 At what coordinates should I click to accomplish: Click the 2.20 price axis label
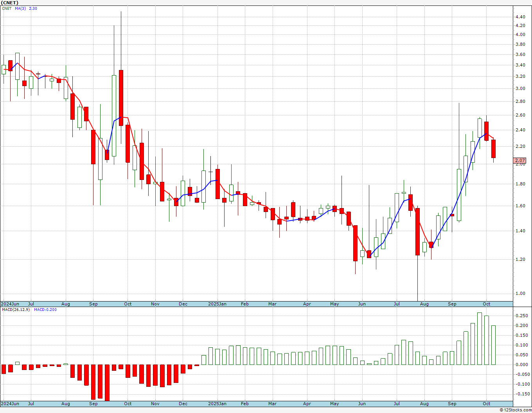coord(520,146)
